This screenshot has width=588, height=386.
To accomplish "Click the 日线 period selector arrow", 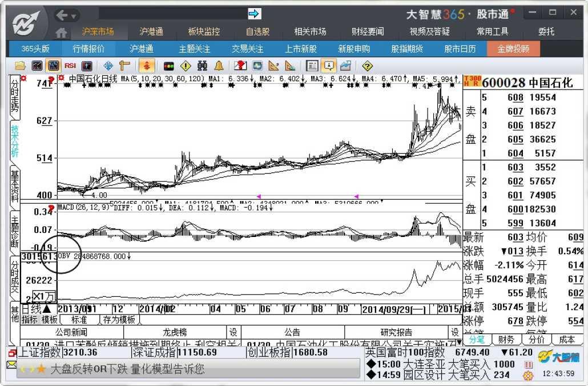I will tap(47, 309).
